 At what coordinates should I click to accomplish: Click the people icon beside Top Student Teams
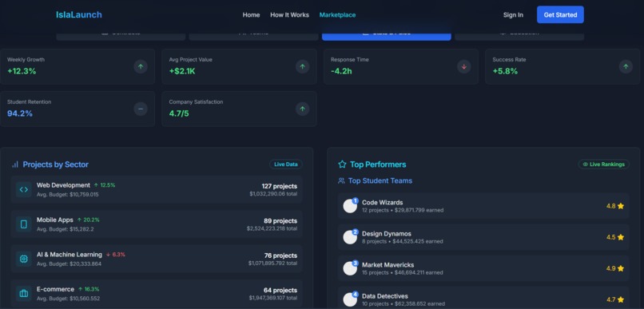point(341,180)
